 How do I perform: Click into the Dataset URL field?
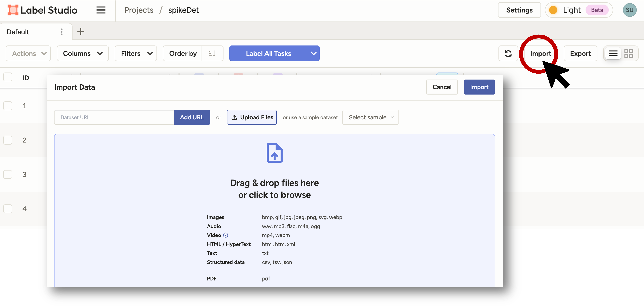[x=114, y=117]
